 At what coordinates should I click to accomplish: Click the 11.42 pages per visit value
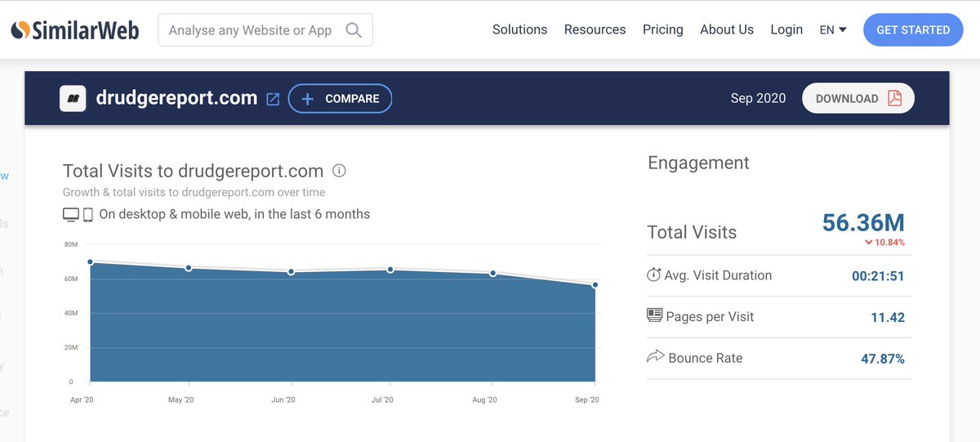point(888,317)
